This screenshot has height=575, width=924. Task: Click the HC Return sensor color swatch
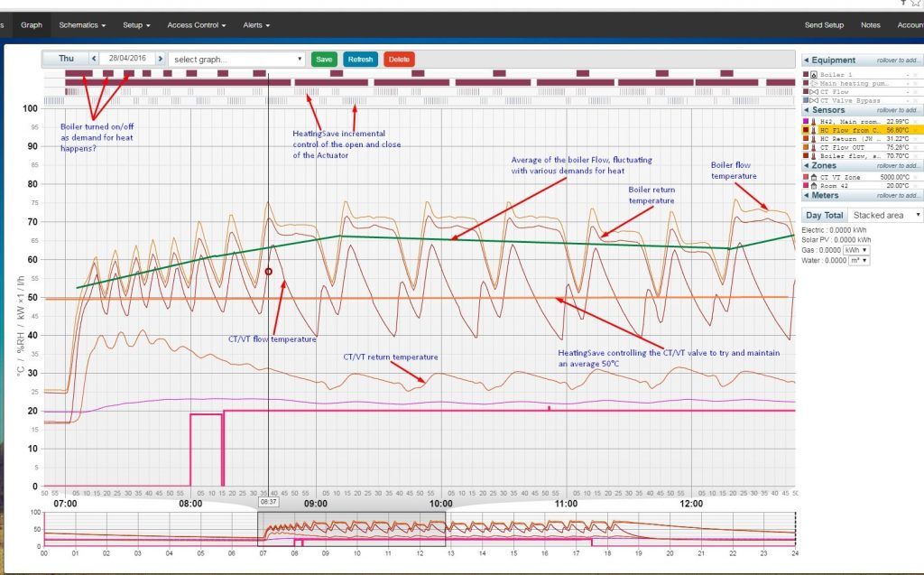(x=806, y=138)
